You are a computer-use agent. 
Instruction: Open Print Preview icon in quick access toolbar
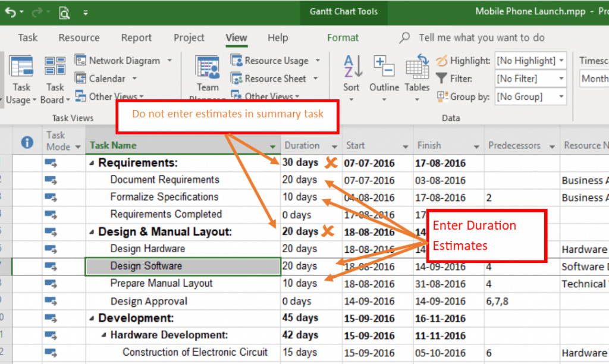click(x=64, y=13)
